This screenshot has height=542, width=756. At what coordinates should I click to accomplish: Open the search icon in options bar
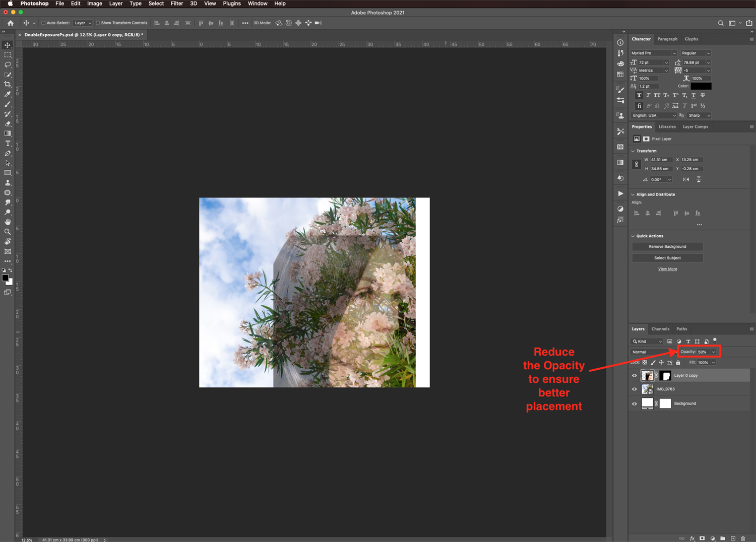[x=721, y=23]
